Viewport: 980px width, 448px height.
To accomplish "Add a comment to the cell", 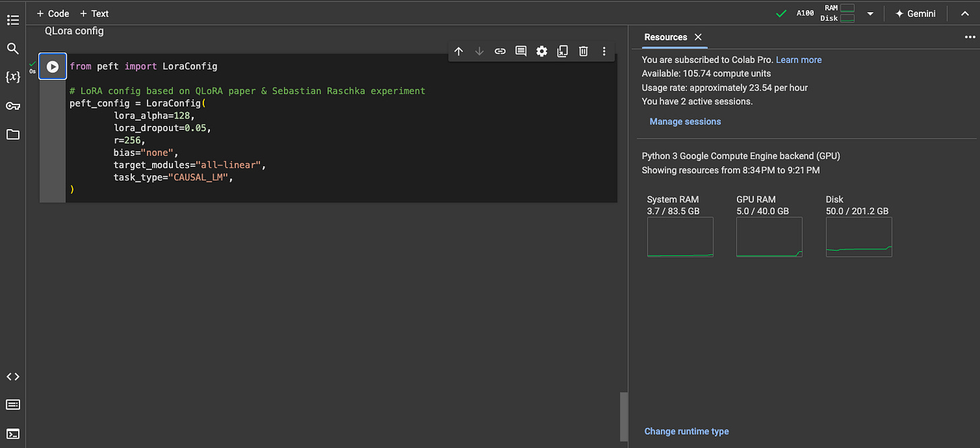I will tap(521, 51).
